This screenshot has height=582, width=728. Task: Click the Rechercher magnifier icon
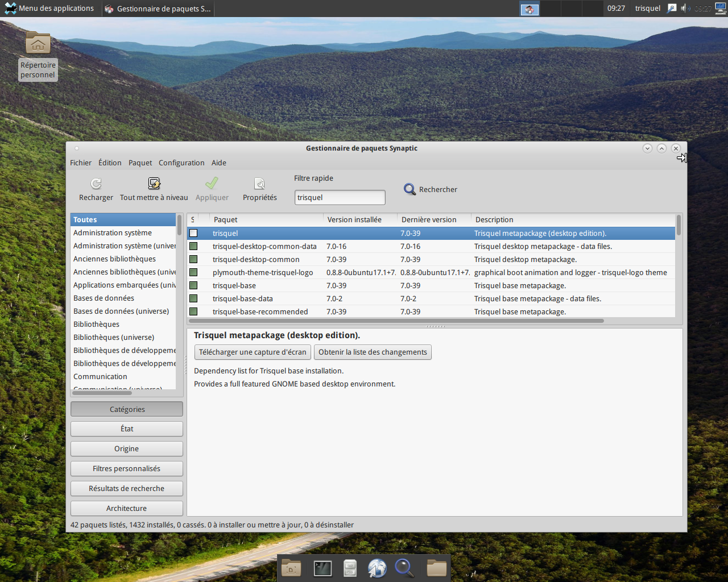click(x=409, y=189)
